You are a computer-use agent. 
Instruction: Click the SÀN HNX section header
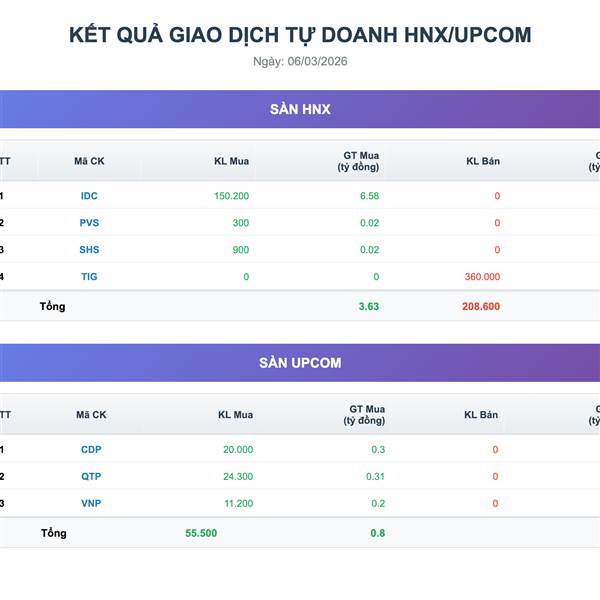(300, 109)
